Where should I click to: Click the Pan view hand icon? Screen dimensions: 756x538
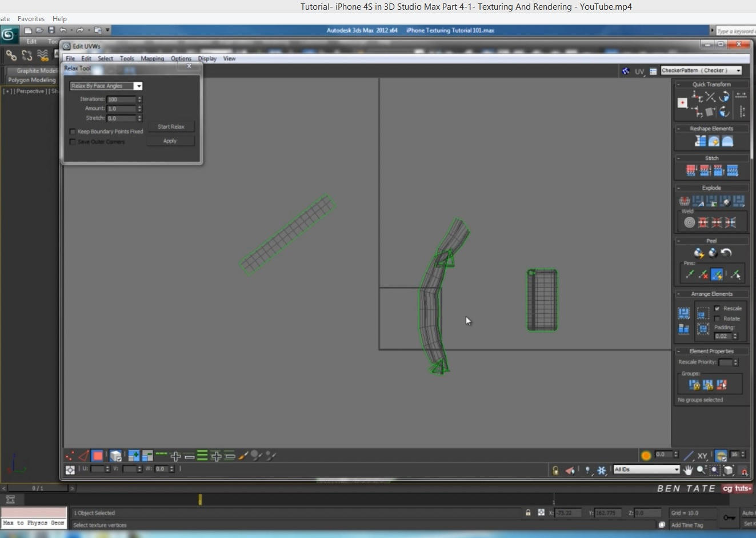[x=688, y=470]
